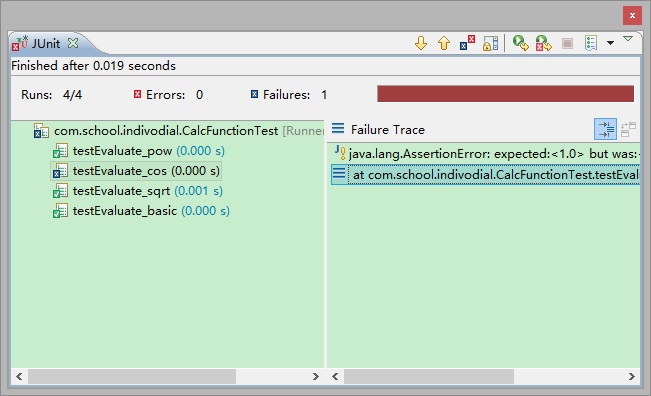Compare actual with expected result icon
The height and width of the screenshot is (396, 651).
coord(628,129)
